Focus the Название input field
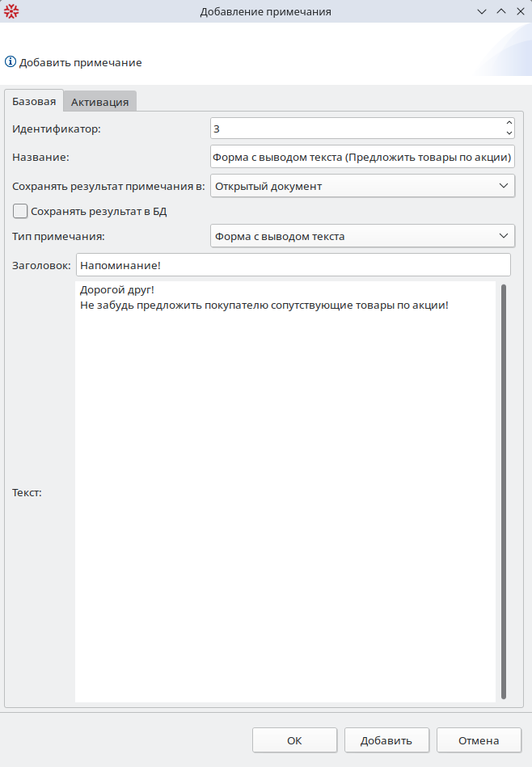Image resolution: width=532 pixels, height=767 pixels. (361, 157)
